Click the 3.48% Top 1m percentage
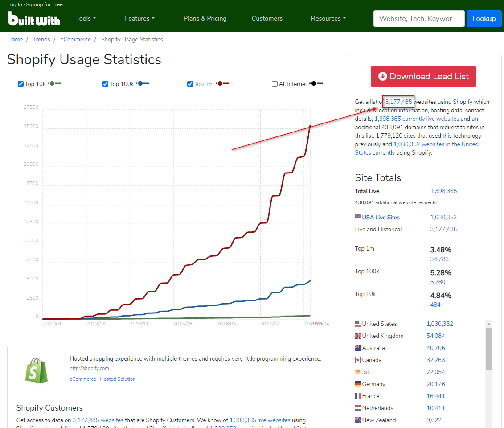 (441, 250)
